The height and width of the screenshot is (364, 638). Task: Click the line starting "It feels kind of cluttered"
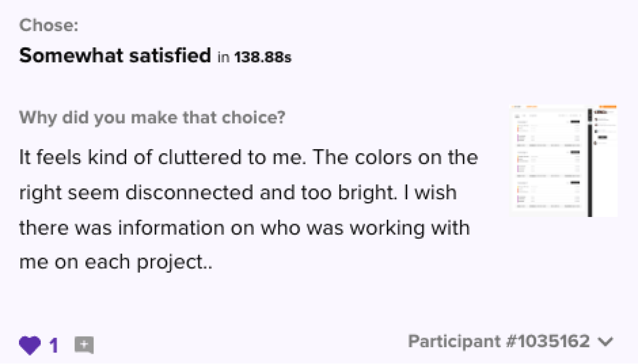249,158
